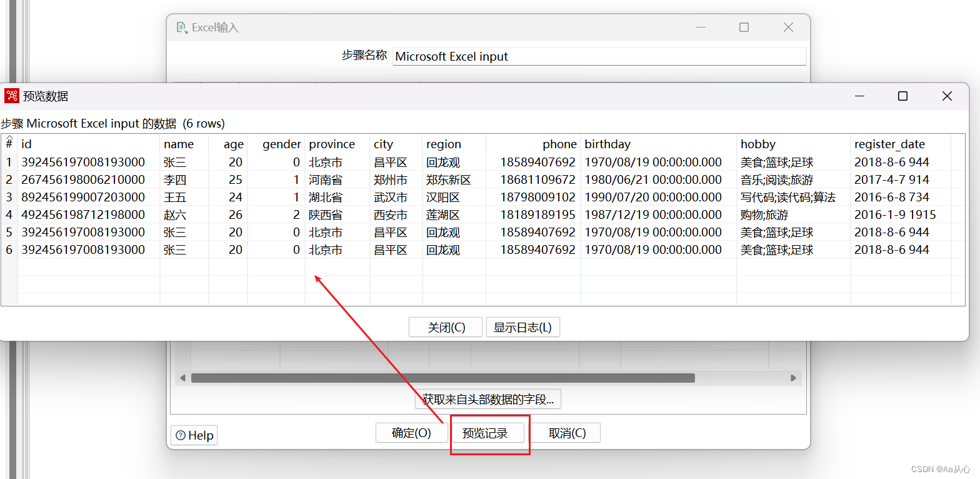Select region cell 汉阳区
This screenshot has width=980, height=479.
454,197
